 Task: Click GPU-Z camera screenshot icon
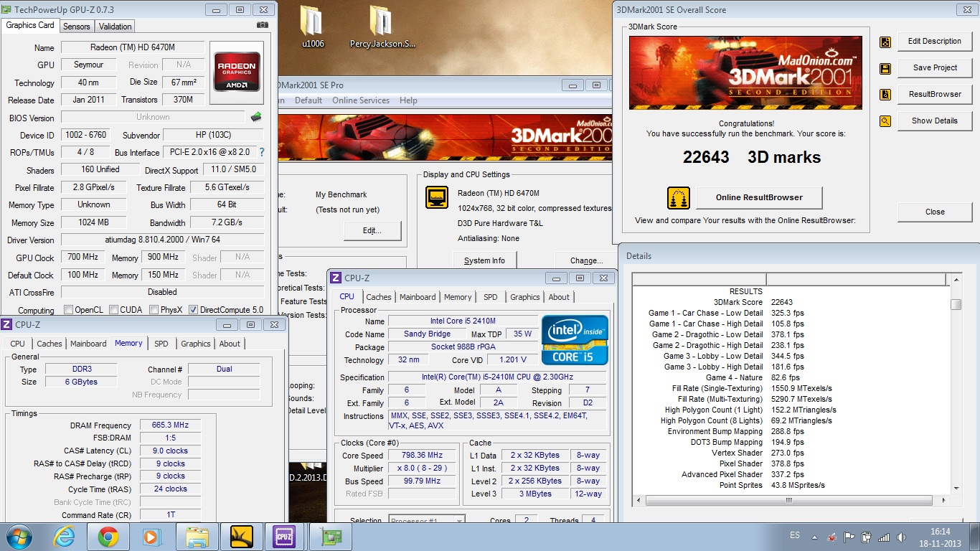pyautogui.click(x=263, y=25)
